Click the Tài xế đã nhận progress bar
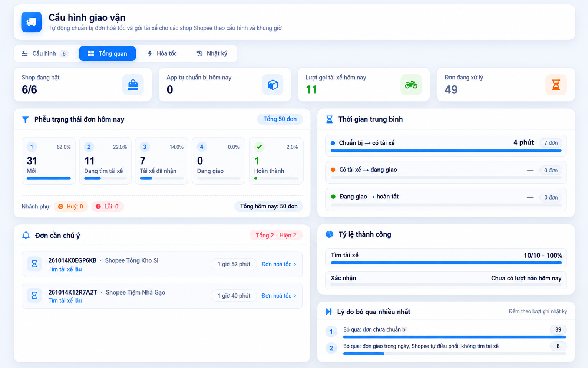The height and width of the screenshot is (368, 588). 161,178
